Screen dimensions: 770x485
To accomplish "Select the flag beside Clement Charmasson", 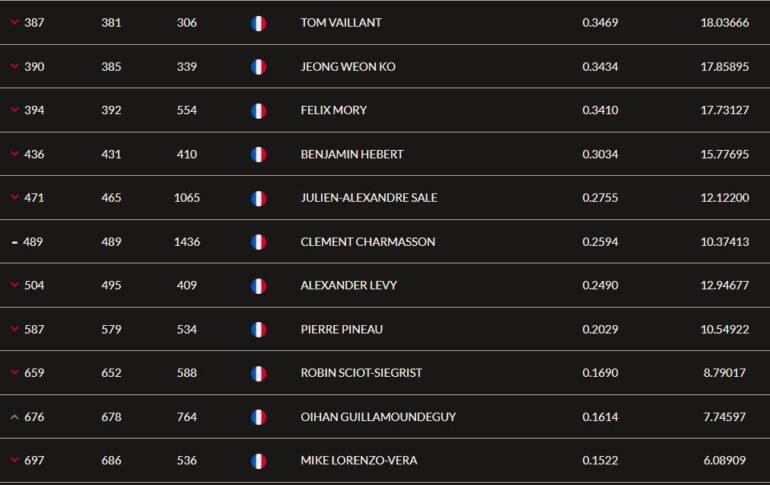I will 258,242.
